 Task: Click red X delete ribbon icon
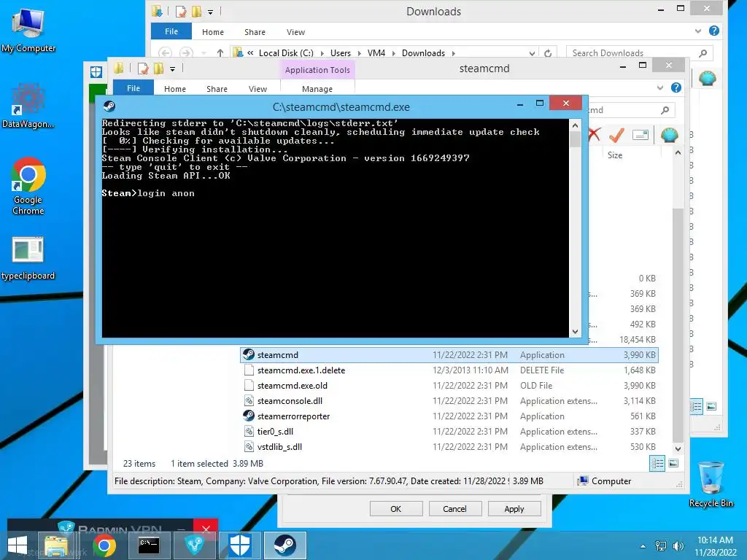[x=594, y=135]
